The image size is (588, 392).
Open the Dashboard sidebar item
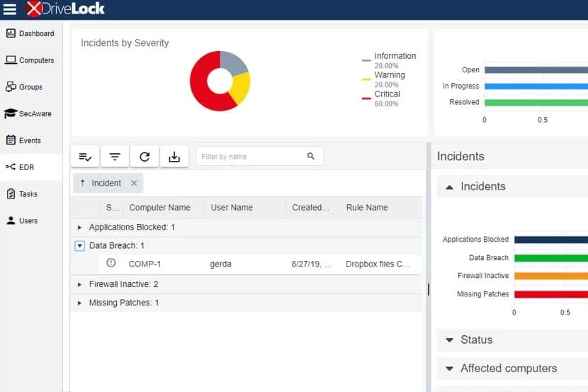point(30,34)
